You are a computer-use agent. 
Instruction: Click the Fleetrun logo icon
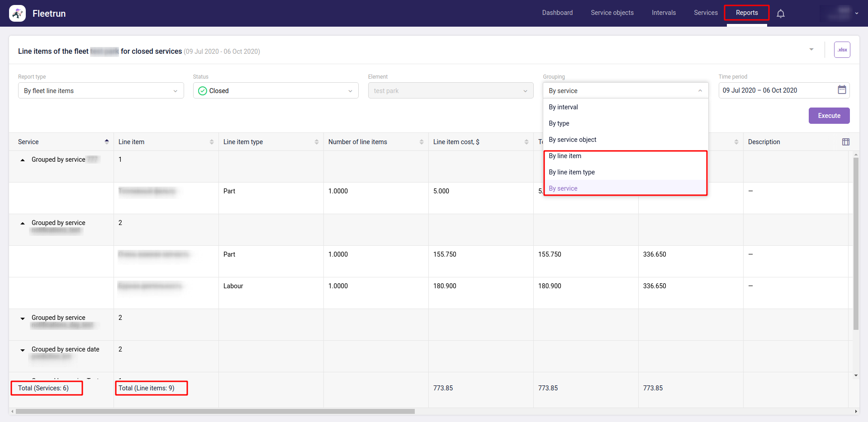tap(17, 14)
